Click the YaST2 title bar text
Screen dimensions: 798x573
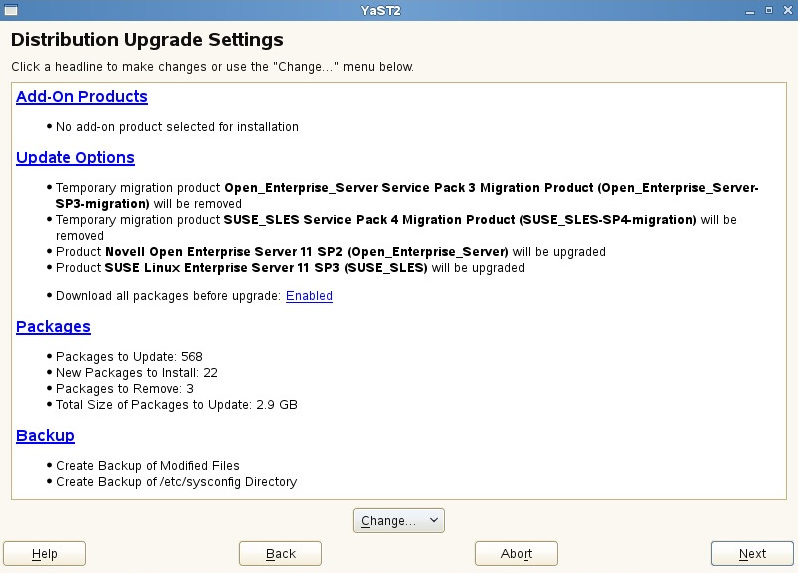(x=398, y=9)
